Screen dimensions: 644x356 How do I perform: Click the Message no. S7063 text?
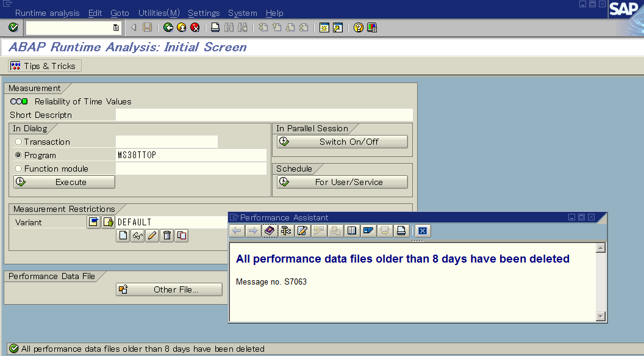click(271, 282)
